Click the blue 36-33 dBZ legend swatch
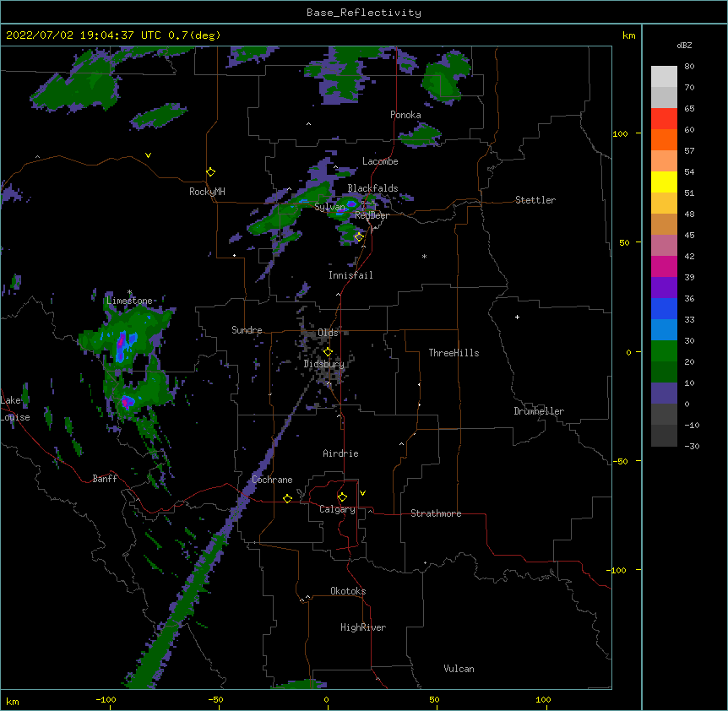728x711 pixels. [x=664, y=308]
